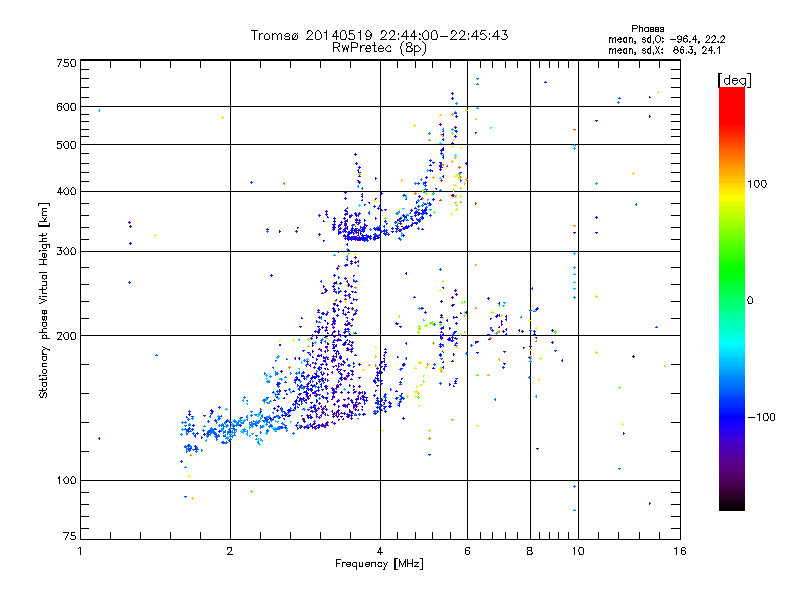Click the 'Phases' header text

point(647,29)
